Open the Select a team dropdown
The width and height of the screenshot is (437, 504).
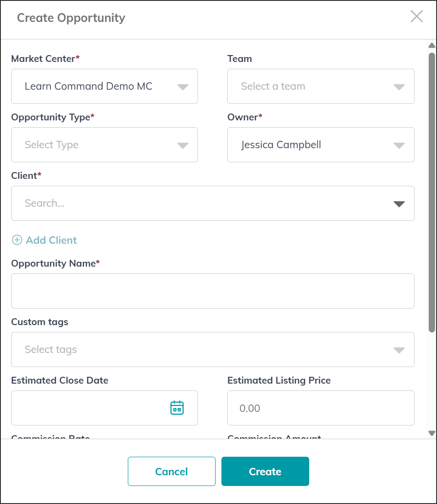tap(320, 86)
